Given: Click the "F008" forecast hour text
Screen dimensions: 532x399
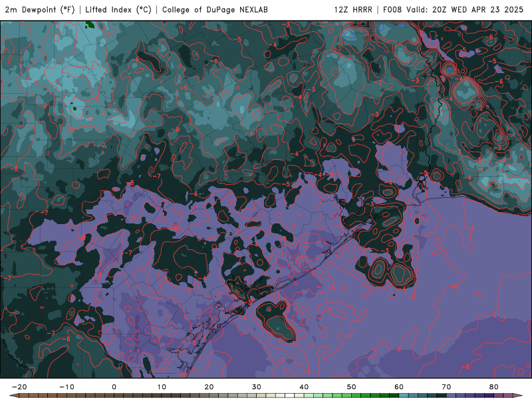Looking at the screenshot, I should tap(392, 9).
